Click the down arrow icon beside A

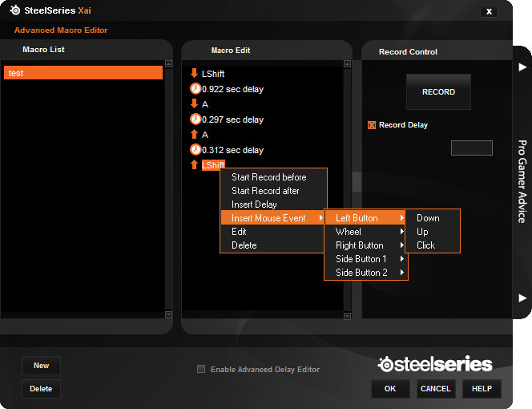(194, 103)
